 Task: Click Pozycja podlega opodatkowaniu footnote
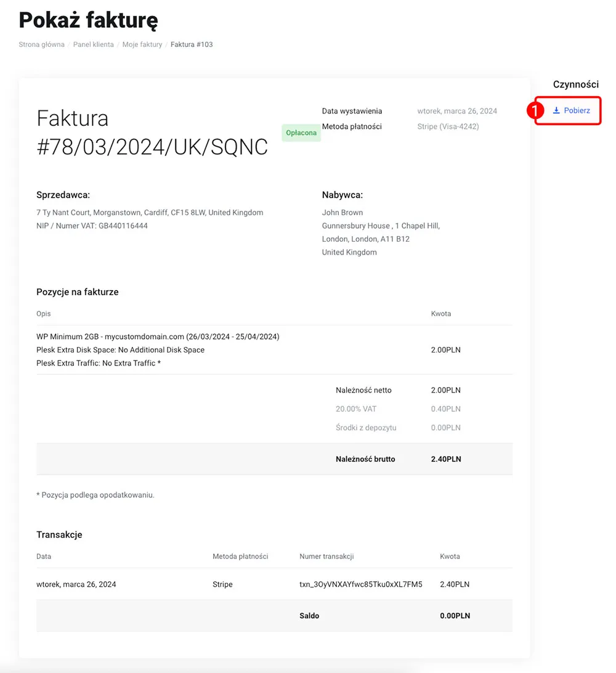(95, 495)
